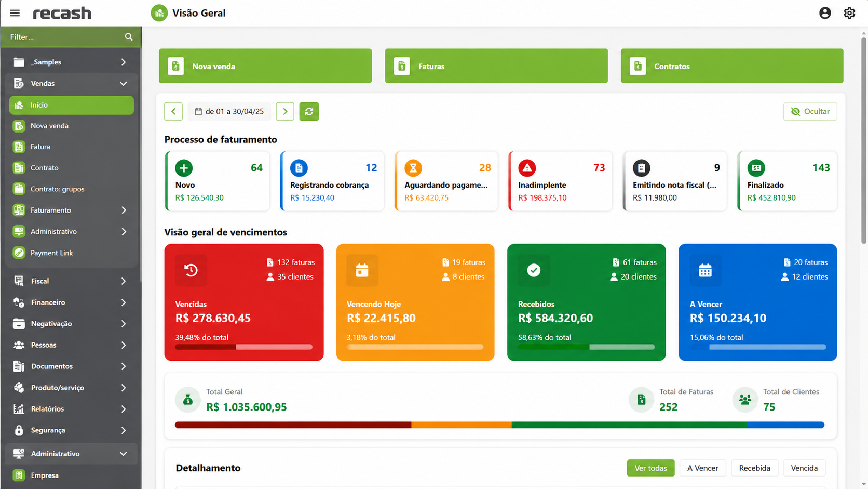Select the A Vencer filter button
The height and width of the screenshot is (489, 868).
click(x=702, y=468)
